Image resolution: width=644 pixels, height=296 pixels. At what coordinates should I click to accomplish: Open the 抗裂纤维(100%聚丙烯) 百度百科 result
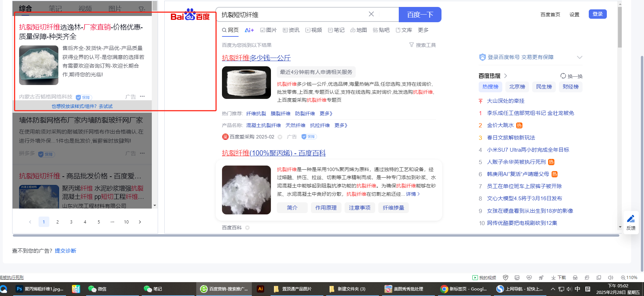[274, 153]
